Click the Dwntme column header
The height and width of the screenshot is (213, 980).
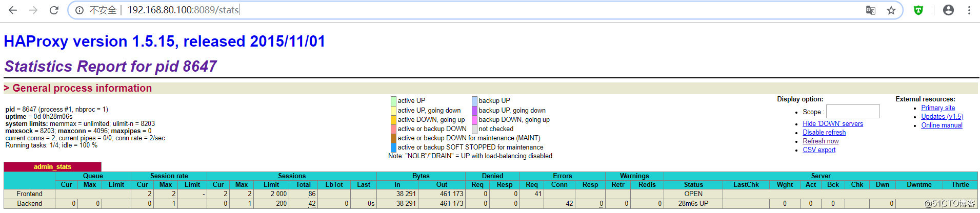pyautogui.click(x=919, y=185)
